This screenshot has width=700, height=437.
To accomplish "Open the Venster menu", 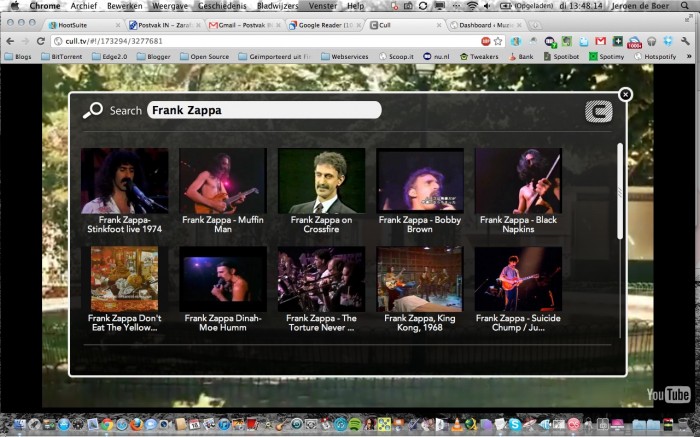I will (x=323, y=6).
